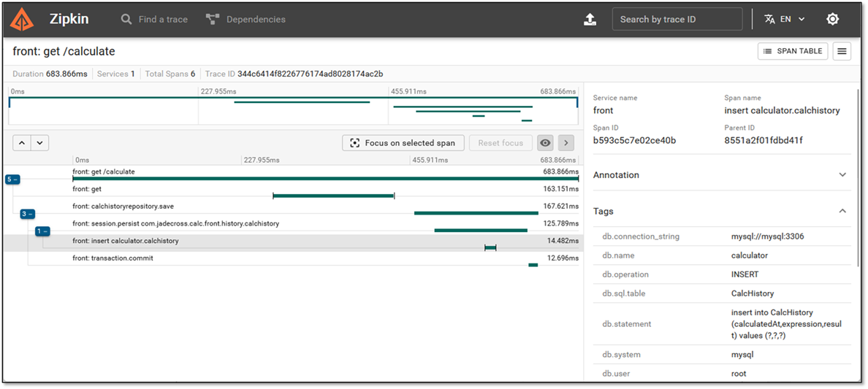Viewport: 868px width, 389px height.
Task: Click the 125.789ms duration label
Action: click(561, 223)
